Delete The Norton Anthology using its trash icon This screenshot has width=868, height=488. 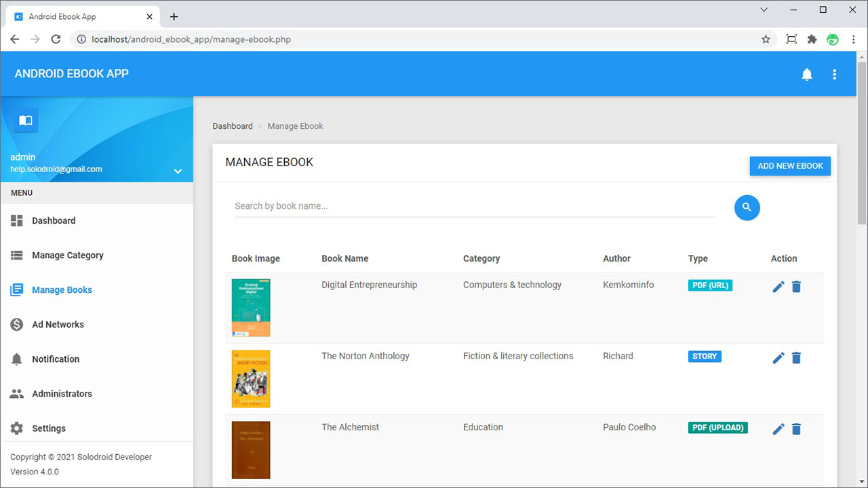[796, 357]
